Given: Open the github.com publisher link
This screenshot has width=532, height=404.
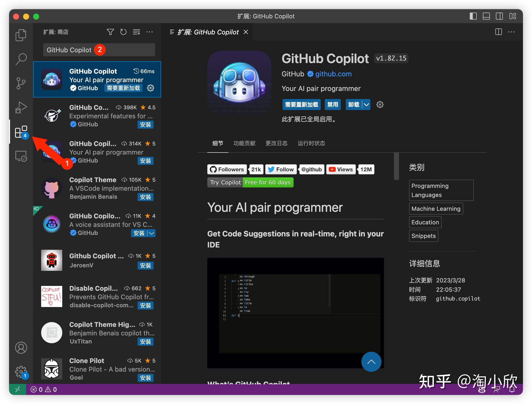Looking at the screenshot, I should click(x=333, y=74).
